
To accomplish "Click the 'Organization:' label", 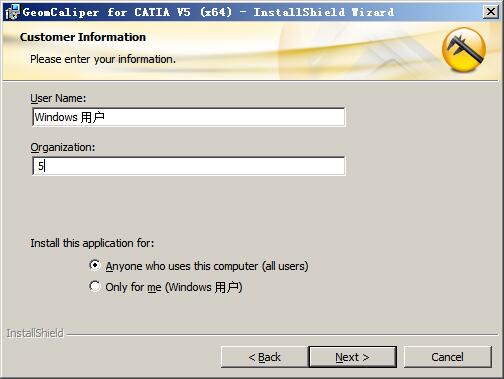I will (63, 147).
